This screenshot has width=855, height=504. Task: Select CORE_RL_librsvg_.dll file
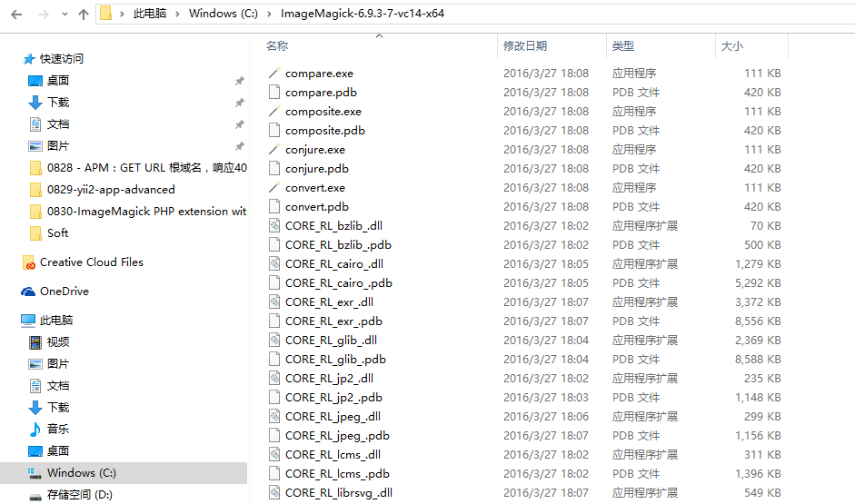[x=339, y=493]
